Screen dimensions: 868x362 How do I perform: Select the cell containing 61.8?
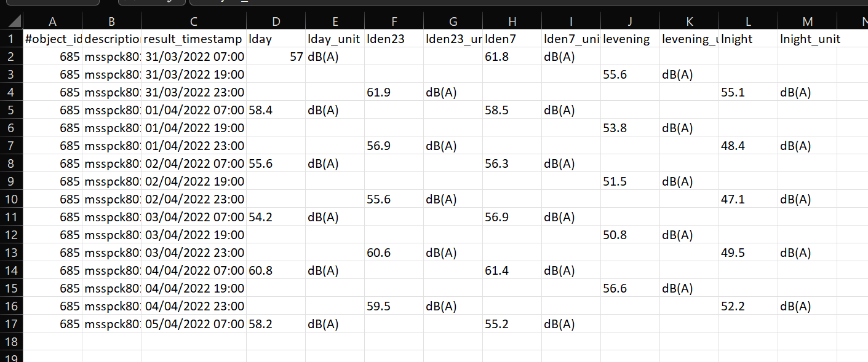[x=512, y=57]
